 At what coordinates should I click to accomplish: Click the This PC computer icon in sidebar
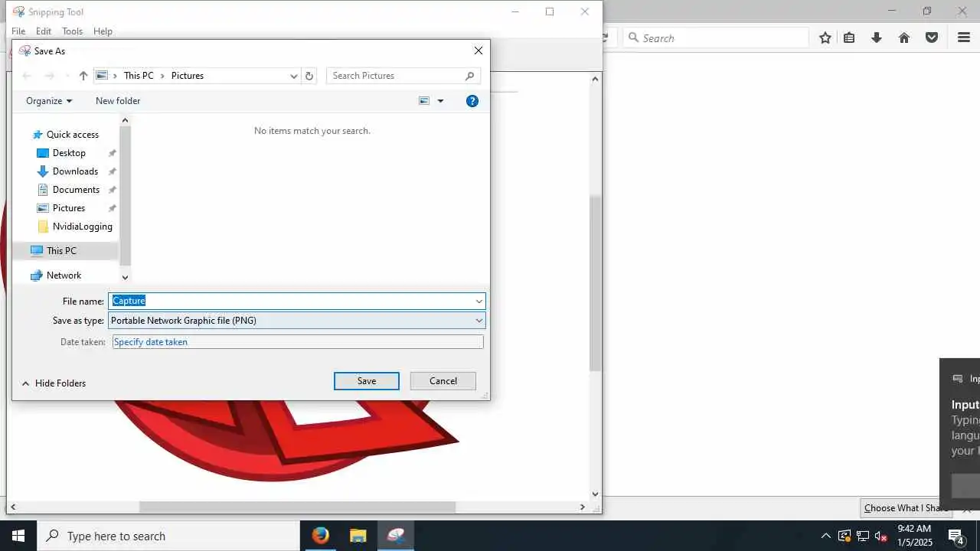point(37,251)
